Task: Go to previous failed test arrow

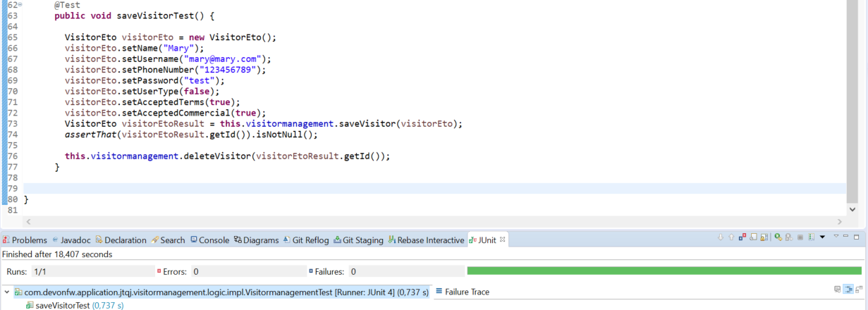Action: (x=731, y=237)
